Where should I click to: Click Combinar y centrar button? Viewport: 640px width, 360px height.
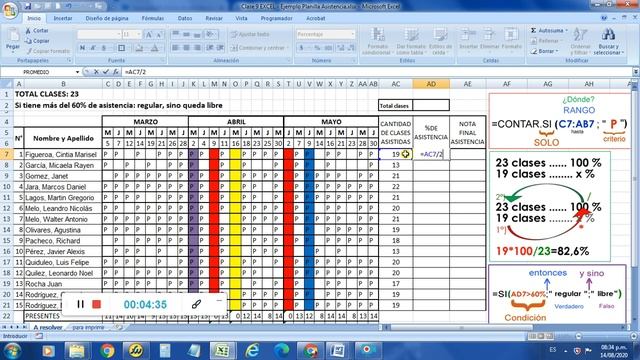coord(259,48)
